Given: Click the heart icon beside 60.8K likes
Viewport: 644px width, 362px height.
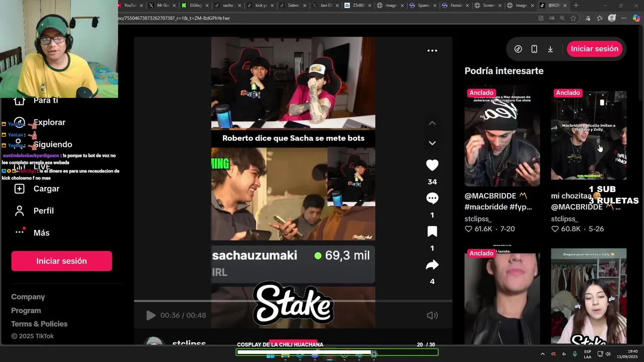Looking at the screenshot, I should coord(555,229).
